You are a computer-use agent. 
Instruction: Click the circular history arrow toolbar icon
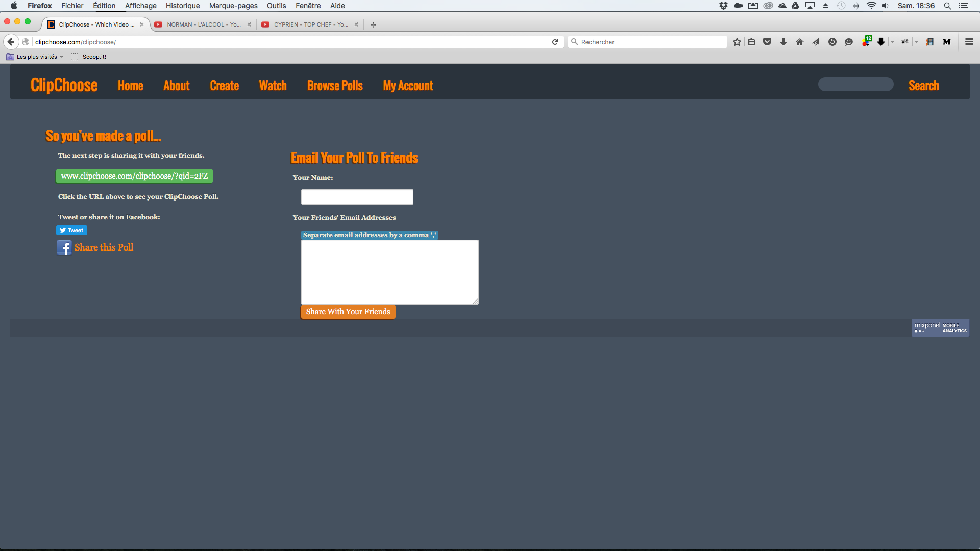click(832, 42)
